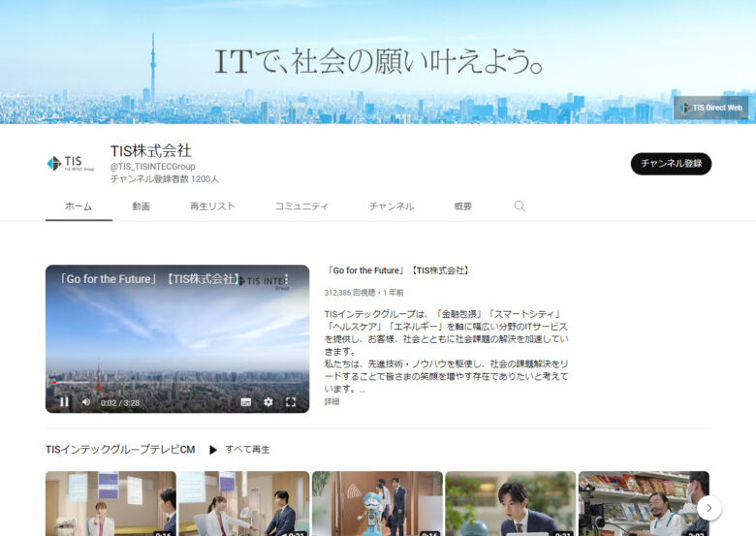Switch the video to fullscreen

pos(291,402)
